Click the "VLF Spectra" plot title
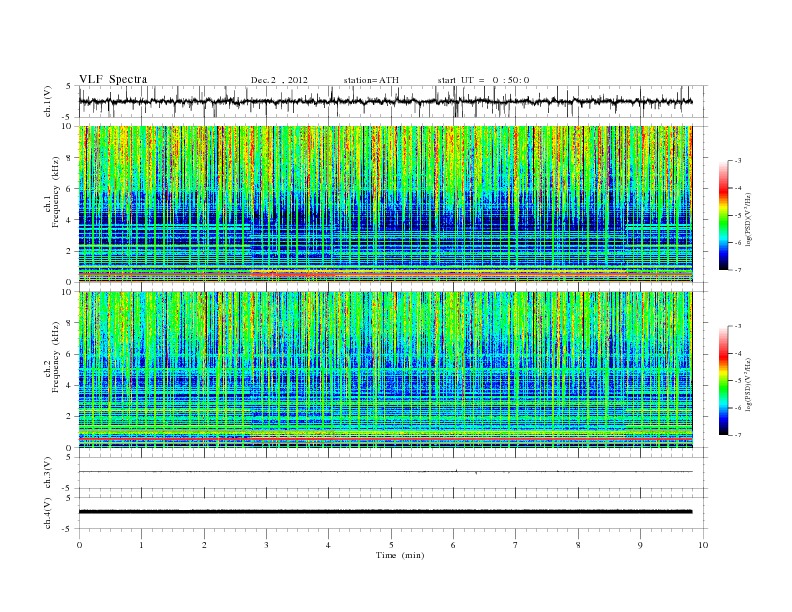 tap(113, 79)
